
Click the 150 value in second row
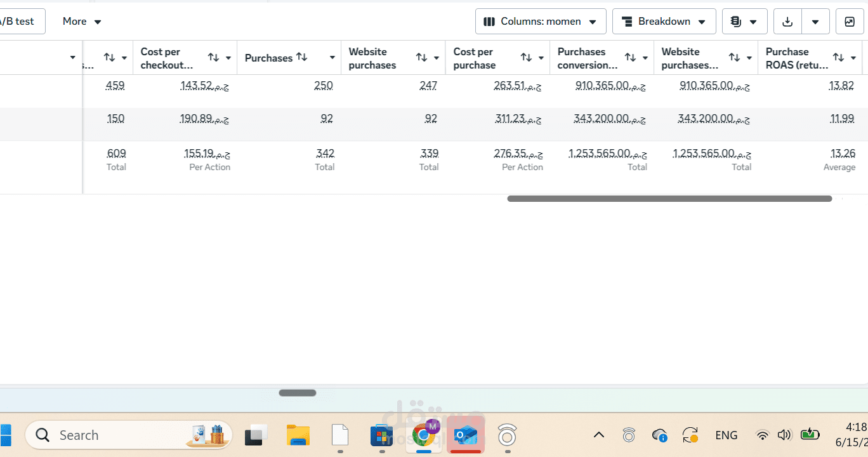116,119
